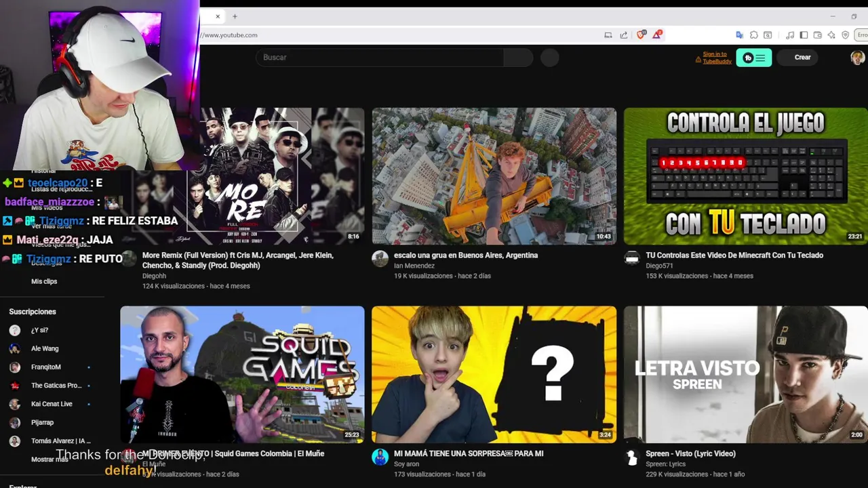868x488 pixels.
Task: Open Kai Cenat Live subscription avatar
Action: (15, 404)
